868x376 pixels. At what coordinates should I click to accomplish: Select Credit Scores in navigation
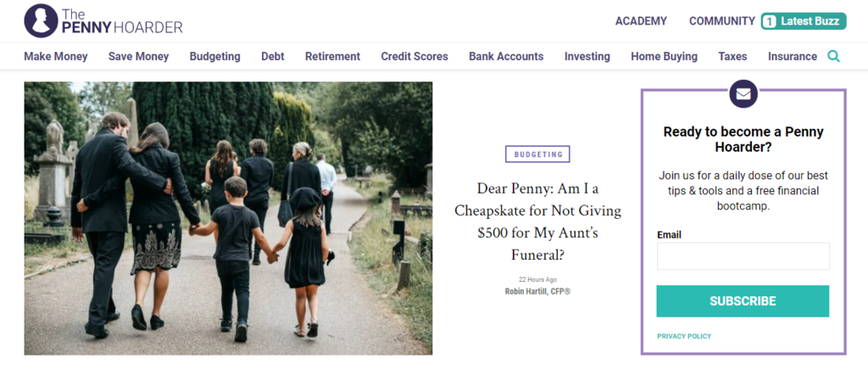click(x=415, y=57)
